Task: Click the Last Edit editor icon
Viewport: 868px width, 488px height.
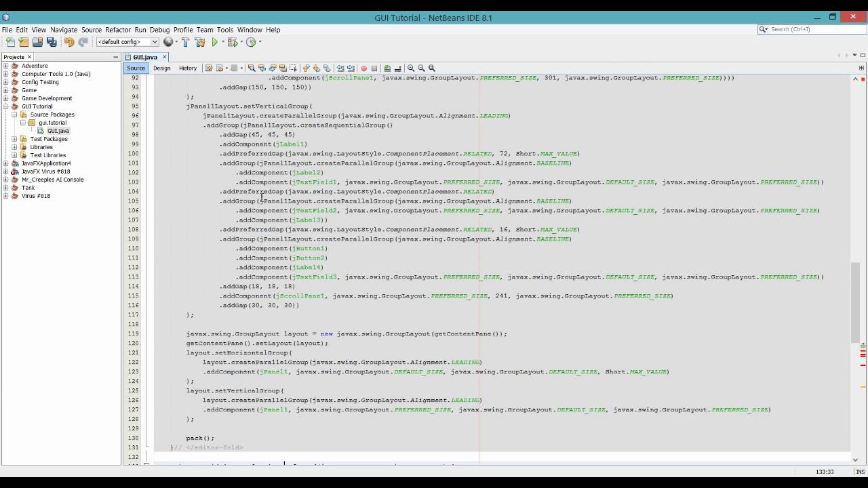Action: 209,68
